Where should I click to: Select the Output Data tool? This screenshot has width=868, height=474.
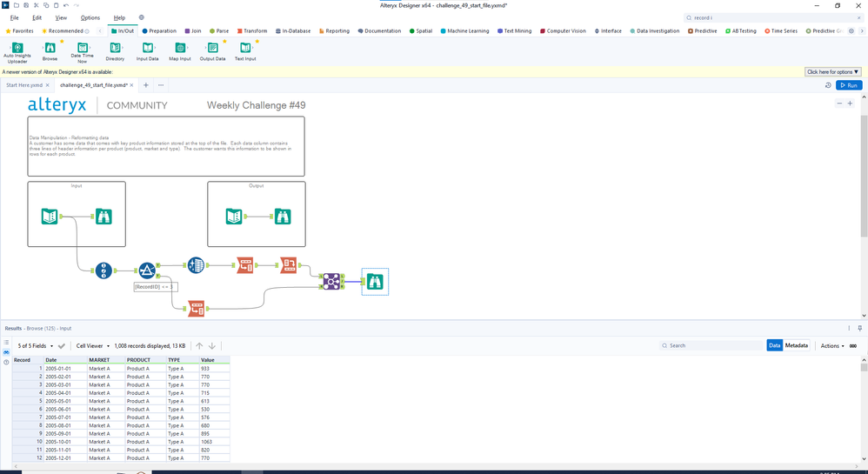point(212,51)
